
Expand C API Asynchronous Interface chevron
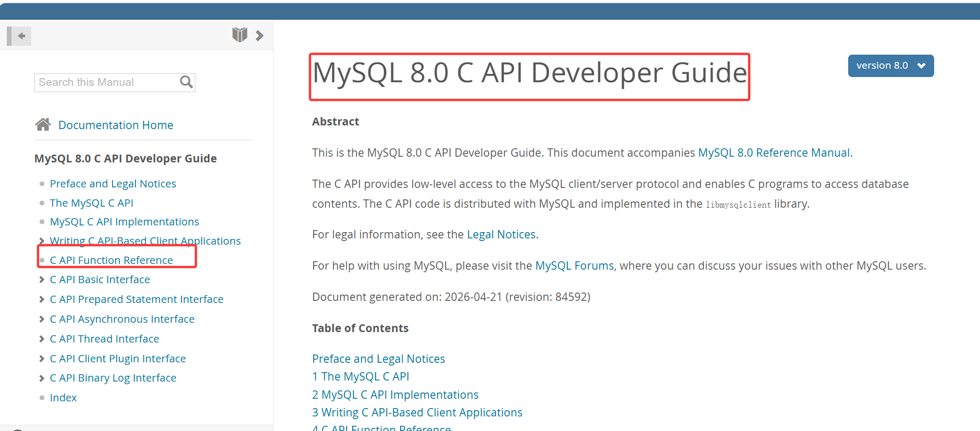(x=42, y=319)
